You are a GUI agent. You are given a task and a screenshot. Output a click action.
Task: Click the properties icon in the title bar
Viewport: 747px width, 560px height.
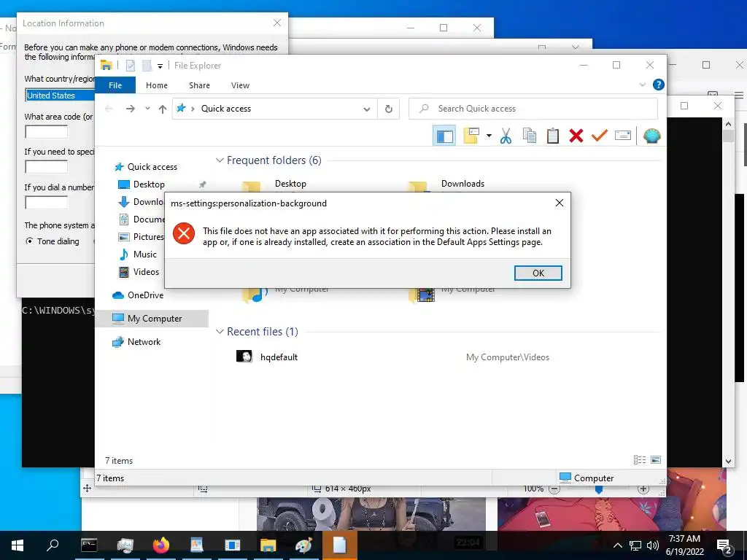[131, 65]
